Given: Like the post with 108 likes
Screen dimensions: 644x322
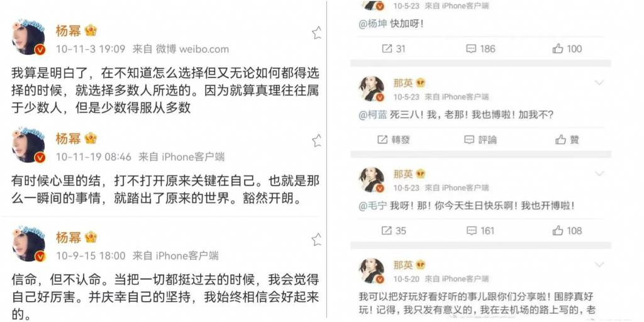Looking at the screenshot, I should pyautogui.click(x=567, y=231).
